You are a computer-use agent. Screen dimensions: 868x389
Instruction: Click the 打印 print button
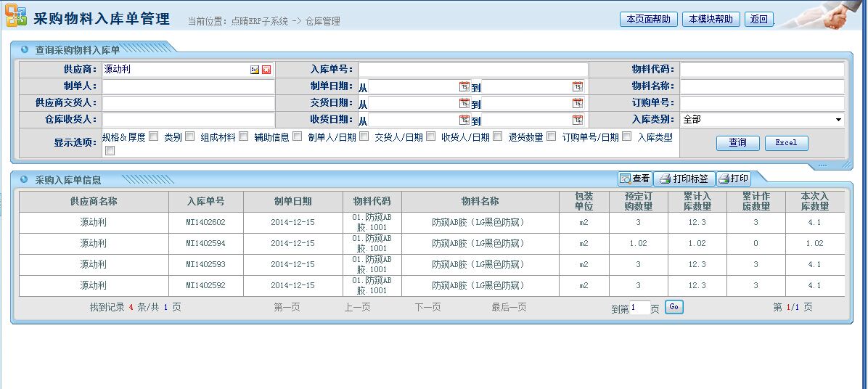click(x=733, y=179)
